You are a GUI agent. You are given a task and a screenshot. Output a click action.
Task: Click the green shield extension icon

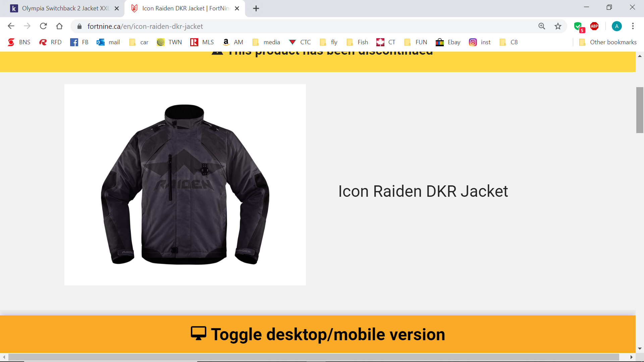point(578,26)
